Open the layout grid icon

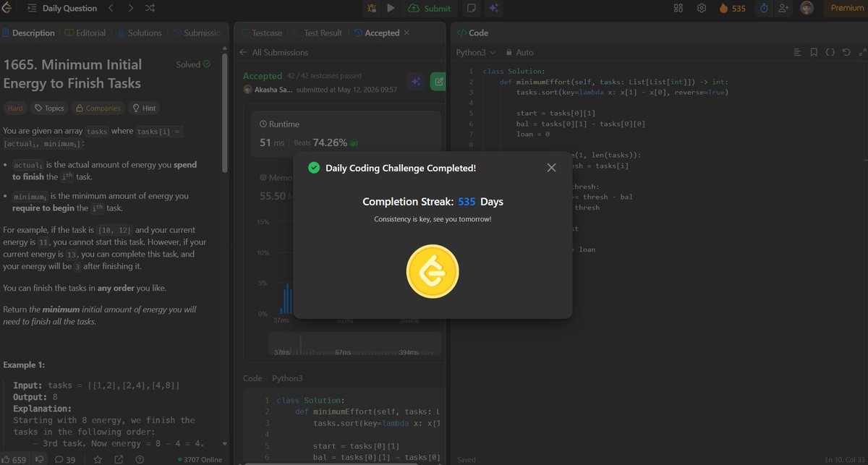(x=678, y=8)
